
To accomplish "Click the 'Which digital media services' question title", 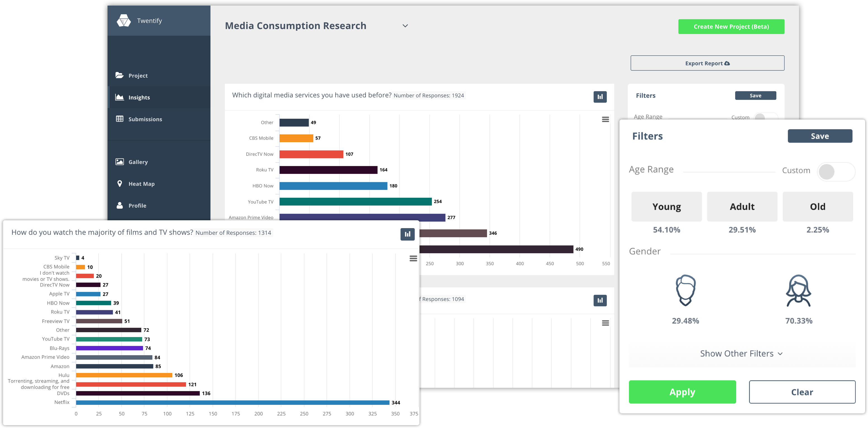I will point(312,95).
